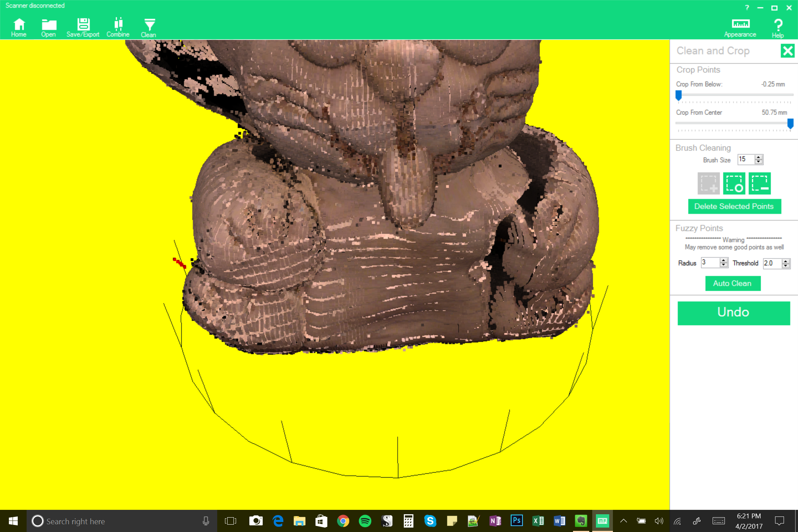Save/Export the scanned model
Image resolution: width=798 pixels, height=532 pixels.
point(83,26)
